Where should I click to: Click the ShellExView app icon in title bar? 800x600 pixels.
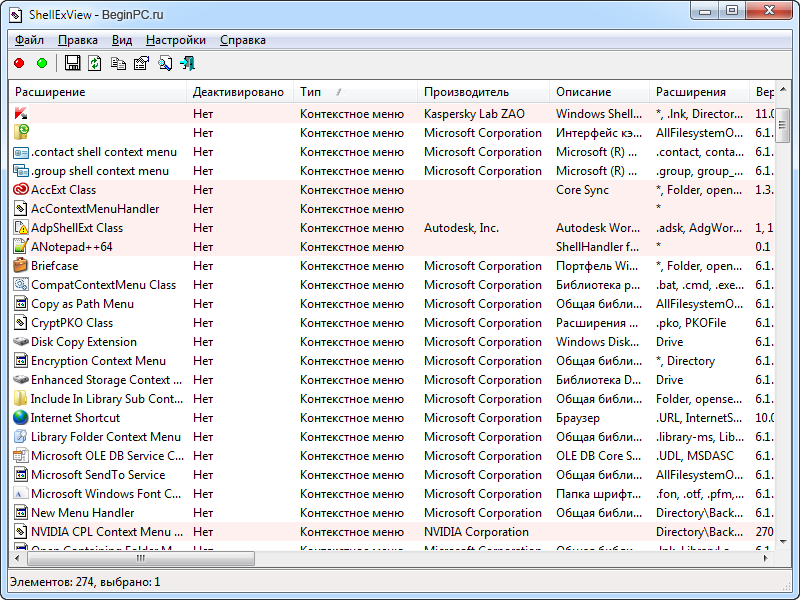click(16, 15)
